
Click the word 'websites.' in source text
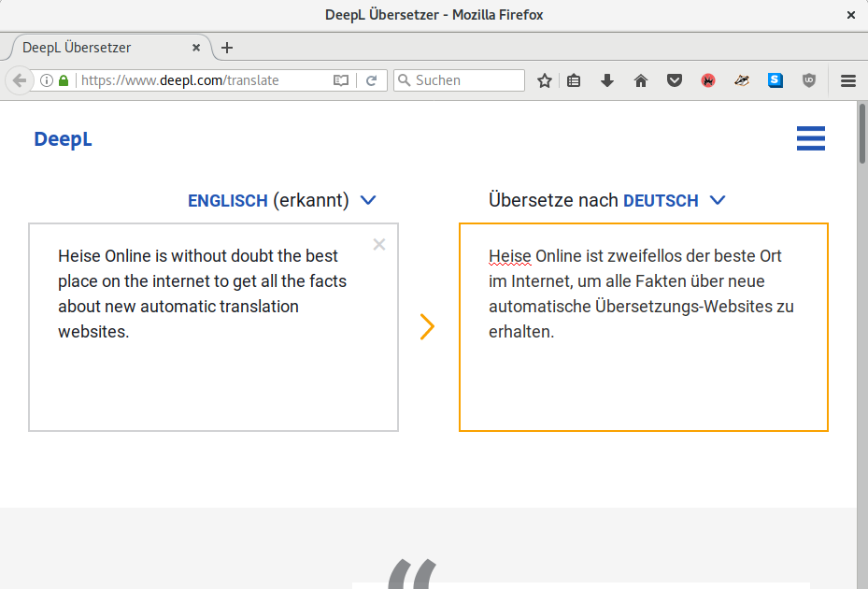pos(93,332)
